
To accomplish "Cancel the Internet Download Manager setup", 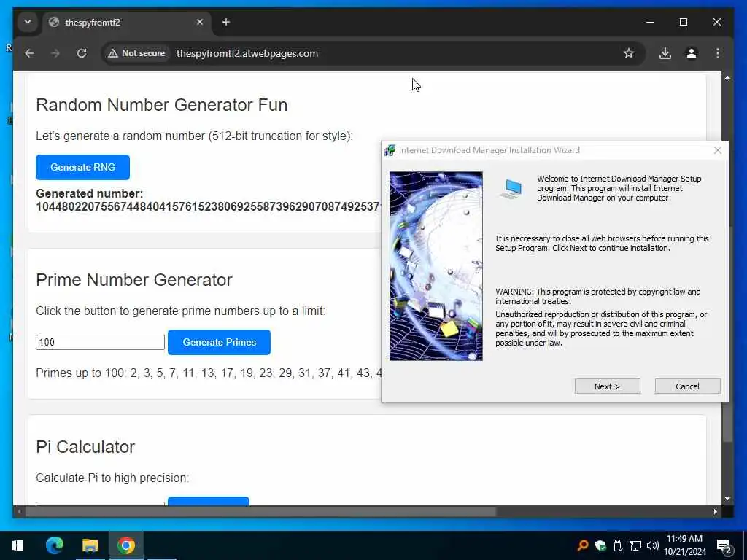I will 687,386.
